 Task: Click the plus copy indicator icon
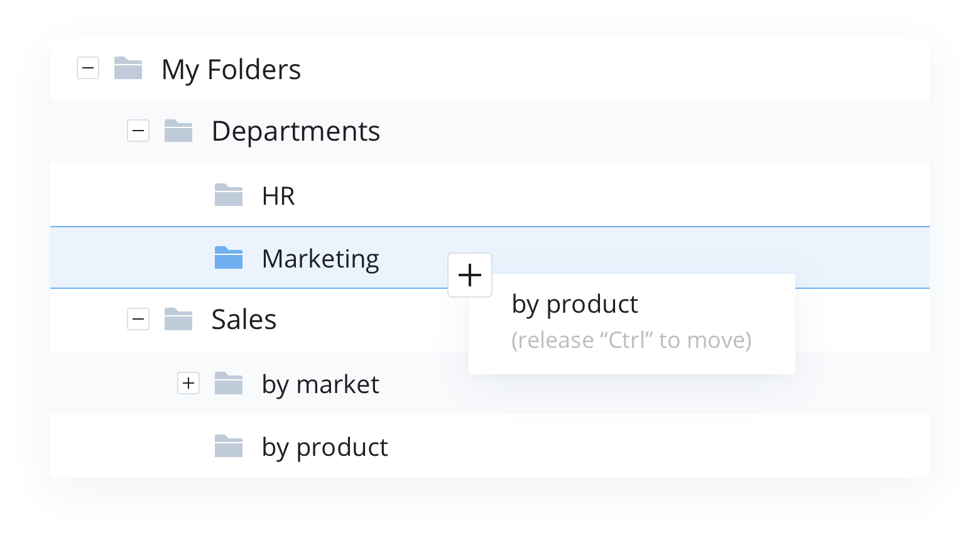[470, 275]
